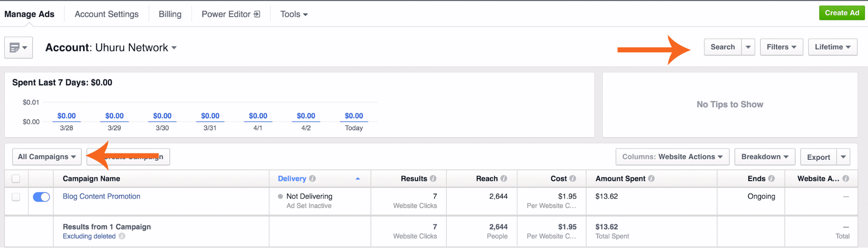Tick the select-all checkbox in table header

pos(16,179)
